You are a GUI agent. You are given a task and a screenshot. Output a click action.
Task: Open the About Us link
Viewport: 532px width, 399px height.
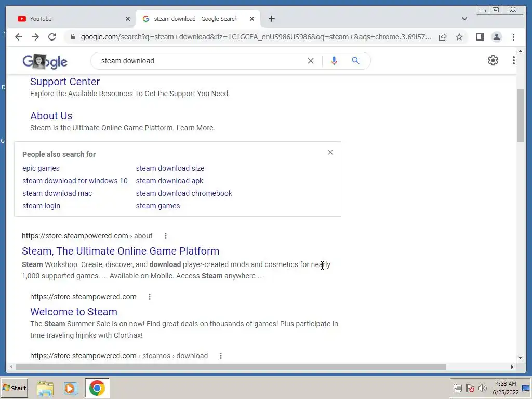tap(51, 116)
